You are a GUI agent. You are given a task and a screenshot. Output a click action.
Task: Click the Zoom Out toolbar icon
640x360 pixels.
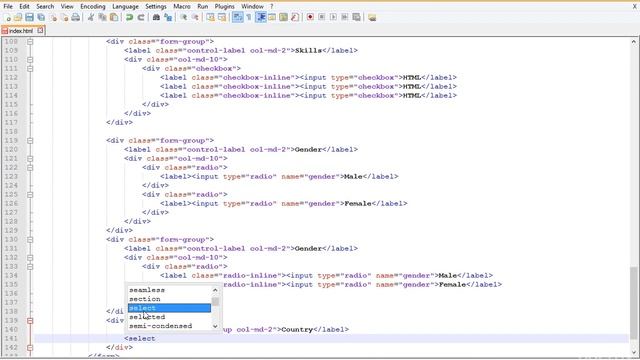point(195,18)
